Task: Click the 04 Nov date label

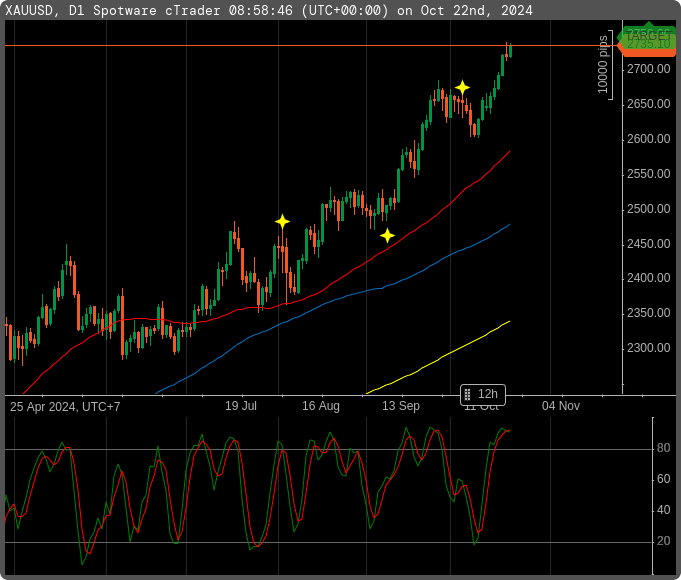Action: coord(561,406)
